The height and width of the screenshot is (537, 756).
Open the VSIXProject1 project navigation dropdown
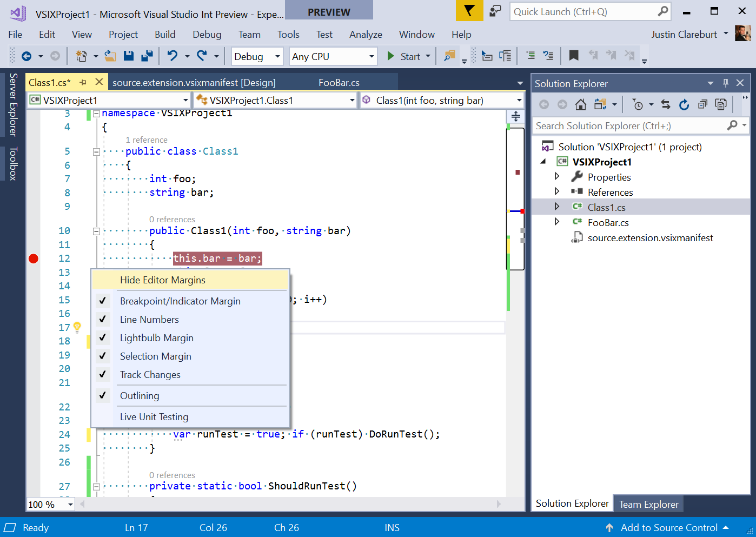click(109, 100)
